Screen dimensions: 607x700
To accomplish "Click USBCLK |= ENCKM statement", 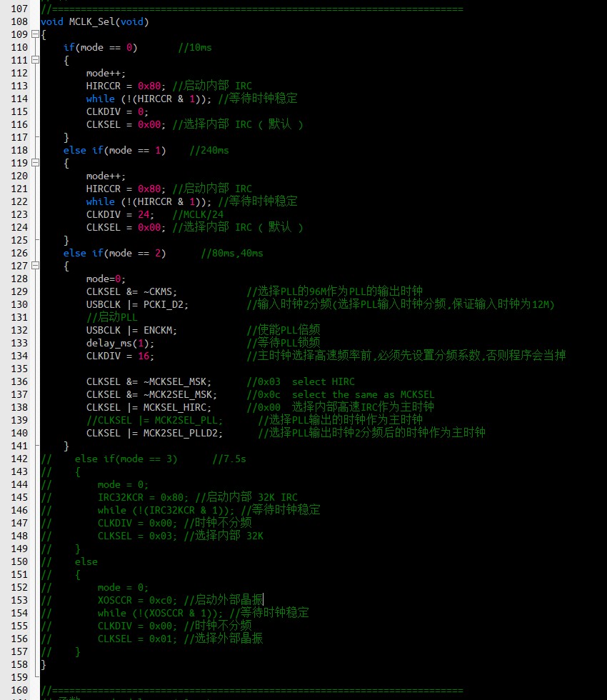I will (131, 330).
